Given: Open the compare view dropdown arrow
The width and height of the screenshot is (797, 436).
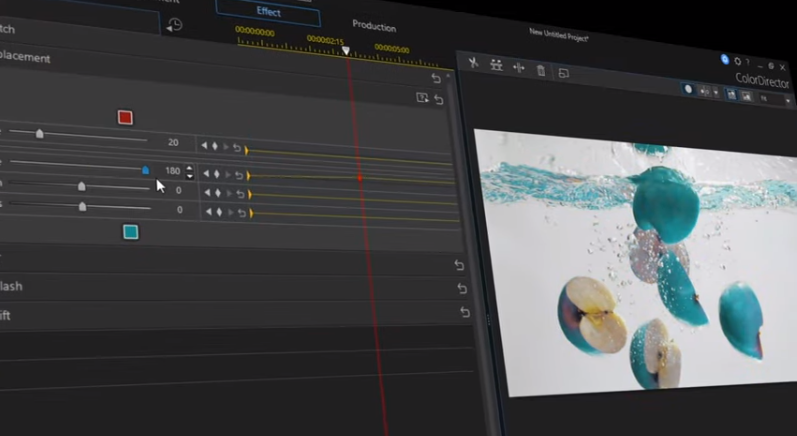Looking at the screenshot, I should [x=716, y=93].
